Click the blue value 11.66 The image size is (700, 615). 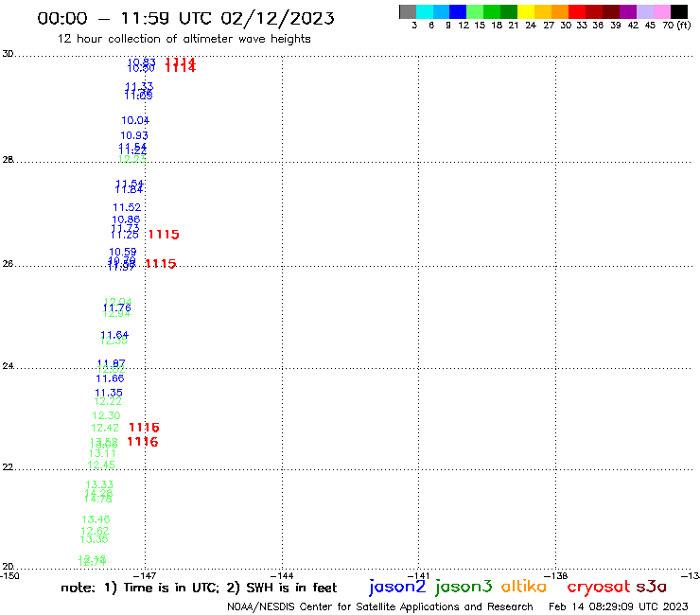pyautogui.click(x=110, y=378)
